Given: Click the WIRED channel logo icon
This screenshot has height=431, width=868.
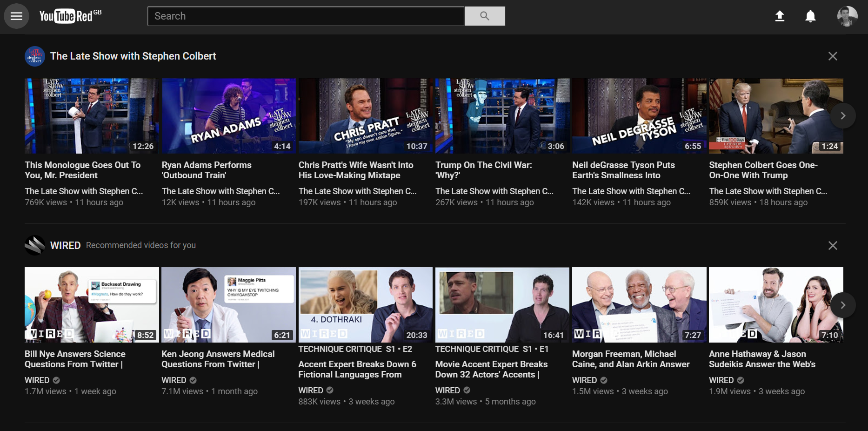Looking at the screenshot, I should (x=35, y=245).
